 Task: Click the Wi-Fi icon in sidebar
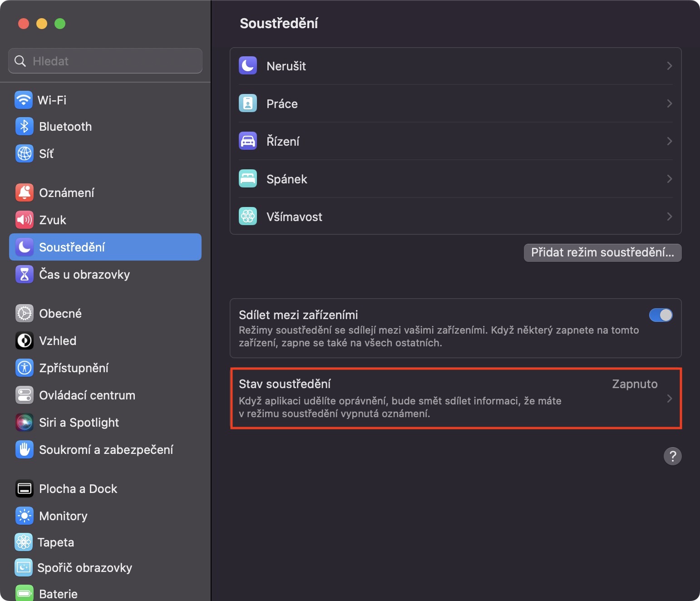tap(24, 100)
